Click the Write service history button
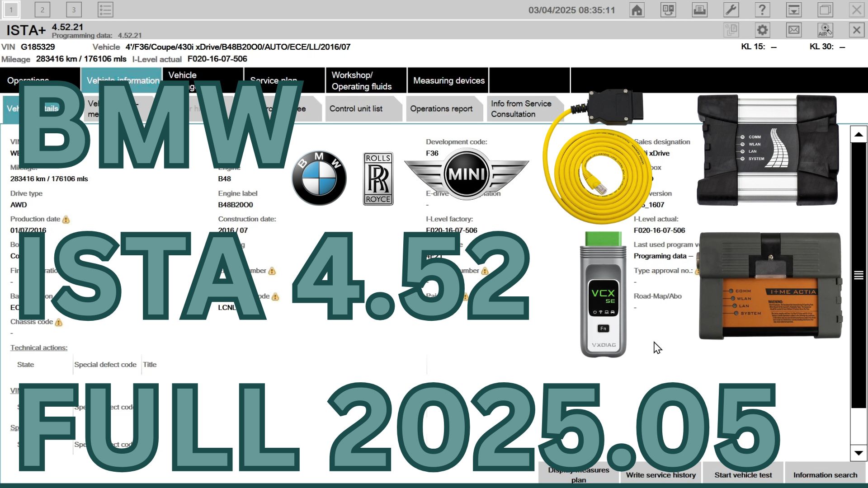This screenshot has width=868, height=488. (x=661, y=474)
